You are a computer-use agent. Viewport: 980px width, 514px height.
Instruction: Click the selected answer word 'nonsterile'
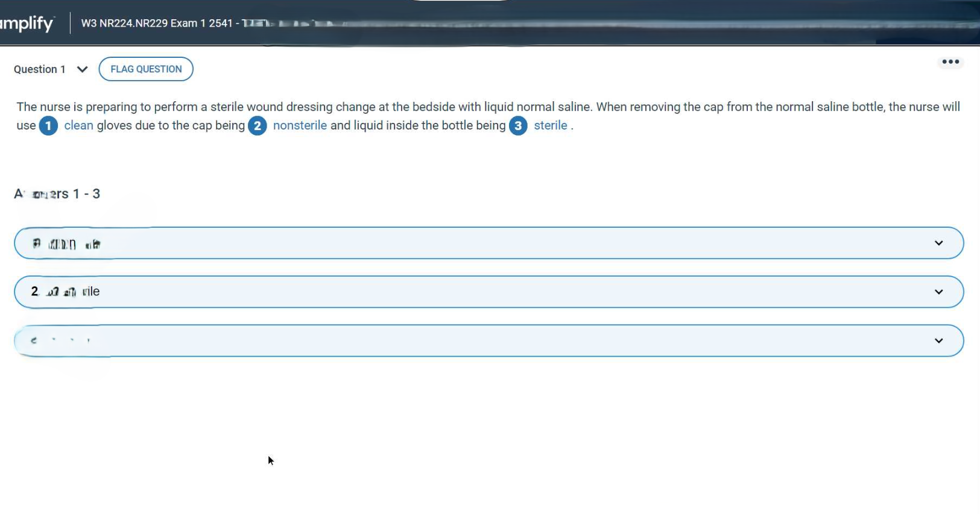click(x=300, y=126)
